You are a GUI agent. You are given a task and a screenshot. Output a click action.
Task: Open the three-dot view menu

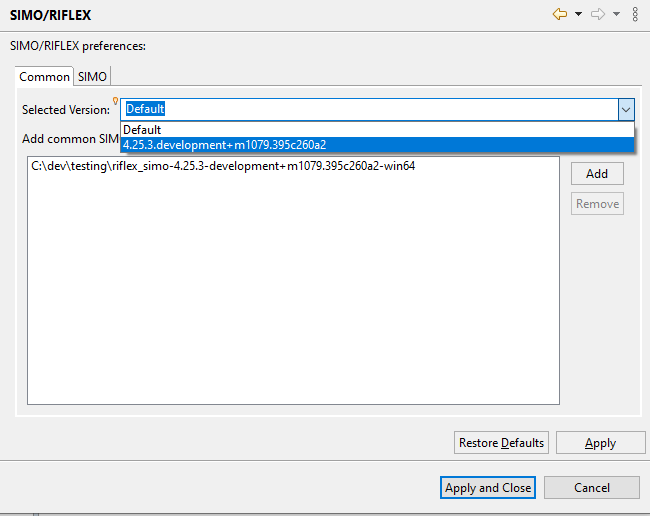coord(636,14)
